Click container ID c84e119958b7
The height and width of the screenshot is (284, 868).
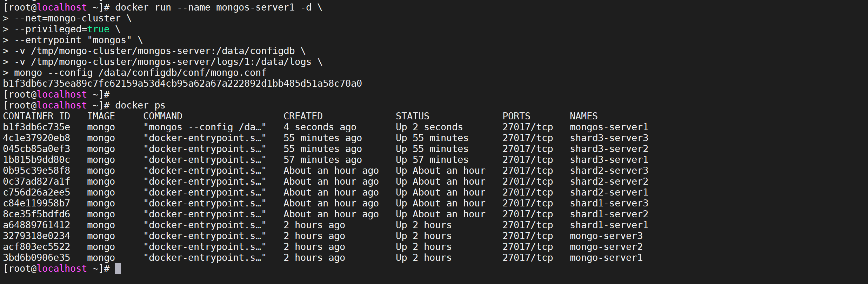point(36,203)
